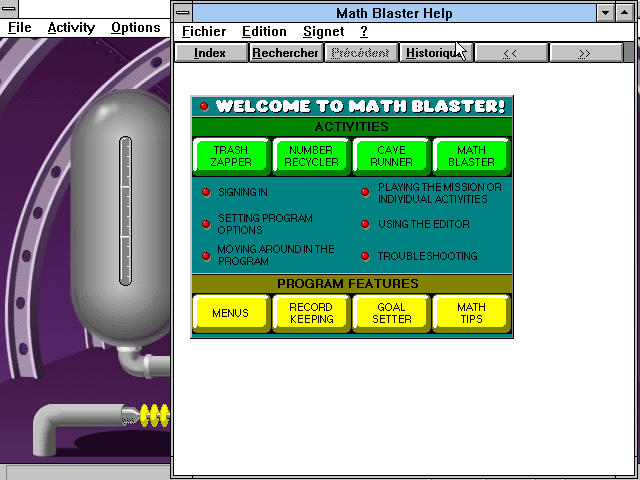The width and height of the screenshot is (640, 480).
Task: Click the red bullet next to Welcome to Math Blaster
Action: tap(204, 107)
